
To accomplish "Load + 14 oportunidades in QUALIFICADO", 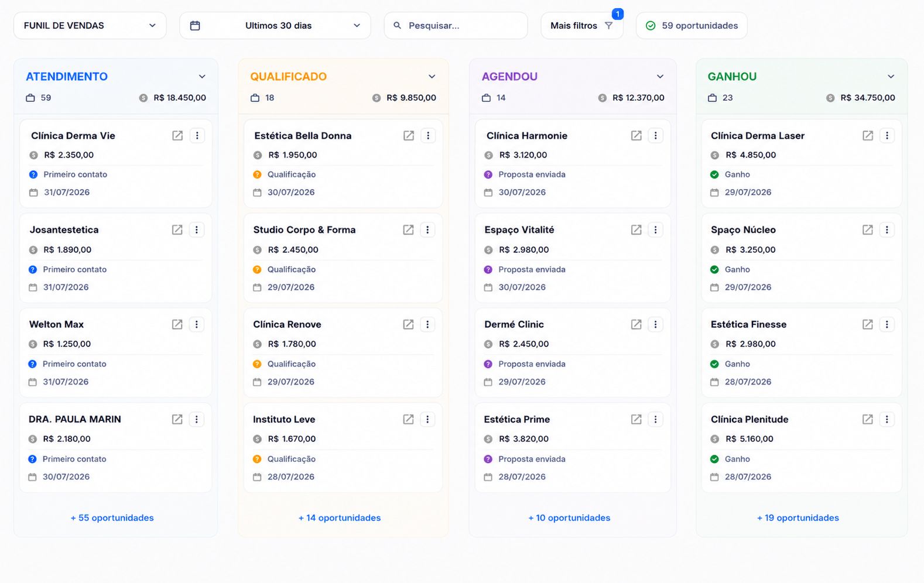I will pos(340,518).
